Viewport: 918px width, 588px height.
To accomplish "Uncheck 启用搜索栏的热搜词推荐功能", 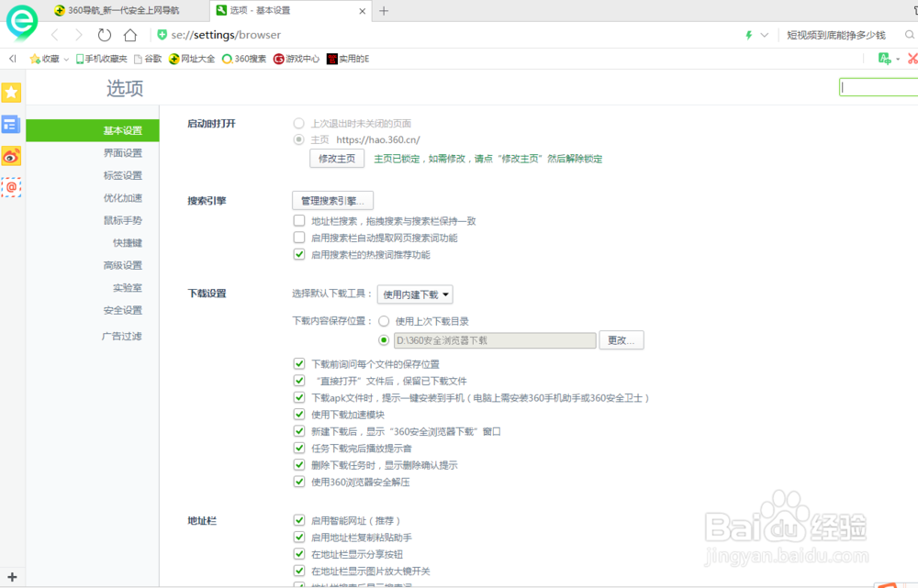I will pos(299,254).
